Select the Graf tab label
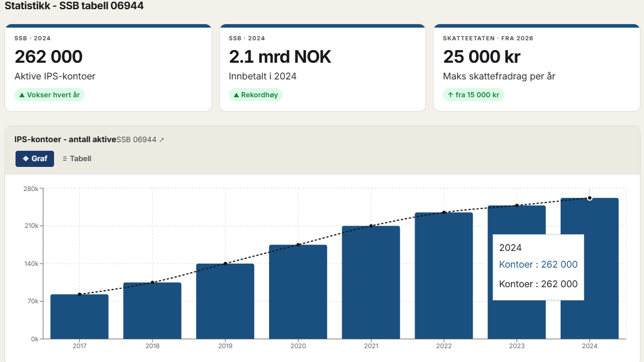This screenshot has width=644, height=362. tap(39, 159)
